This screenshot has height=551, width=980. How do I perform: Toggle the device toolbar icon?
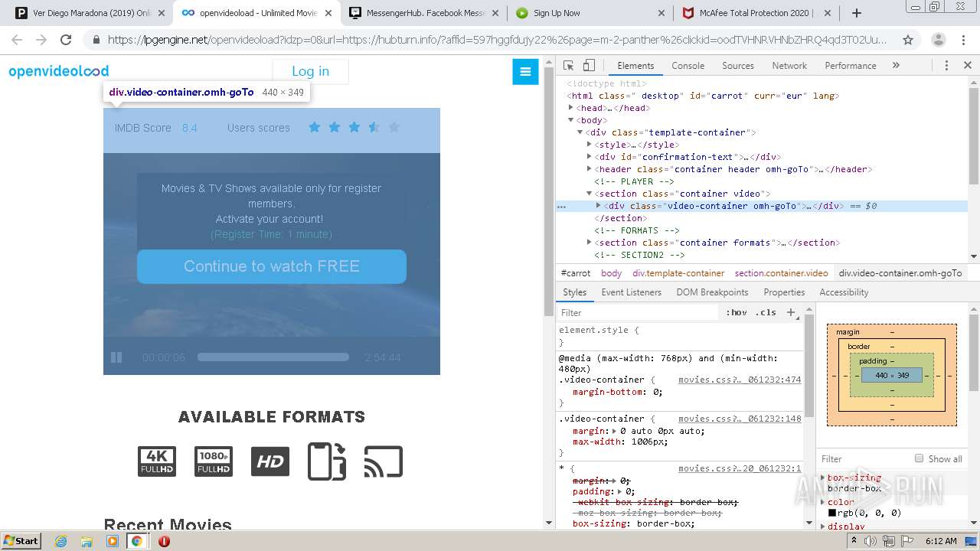click(x=589, y=66)
